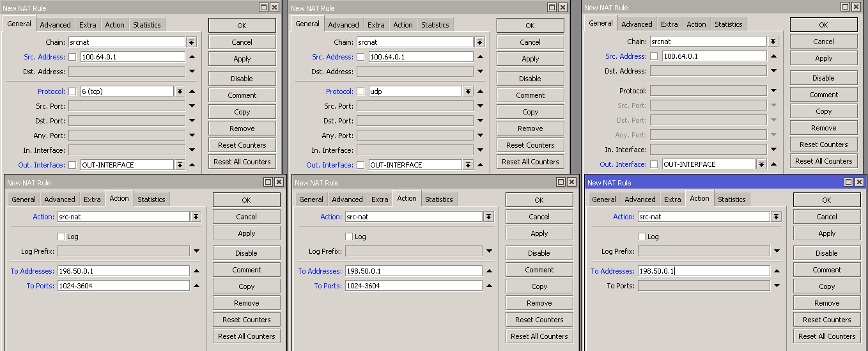Open Action dropdown in bottom-left window
868x351 pixels.
tap(196, 217)
